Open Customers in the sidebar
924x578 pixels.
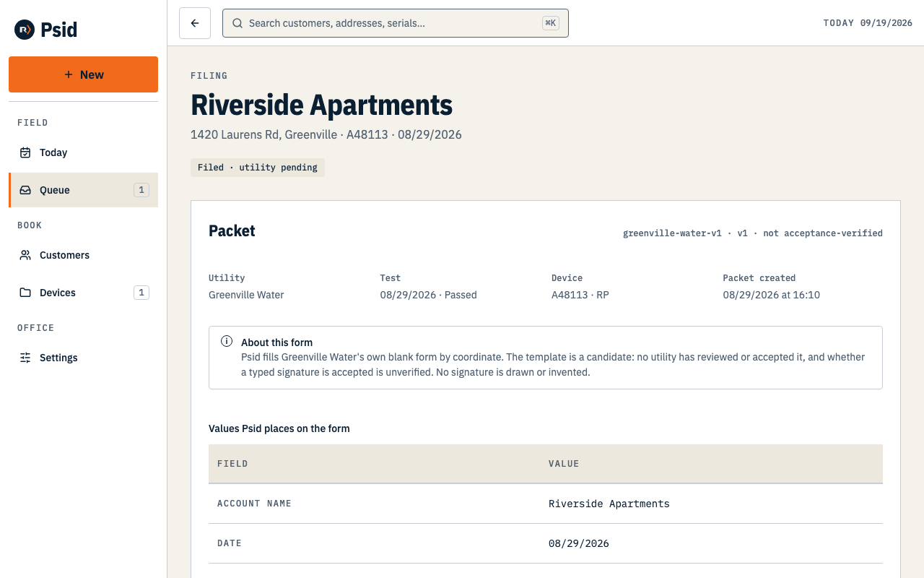(83, 255)
